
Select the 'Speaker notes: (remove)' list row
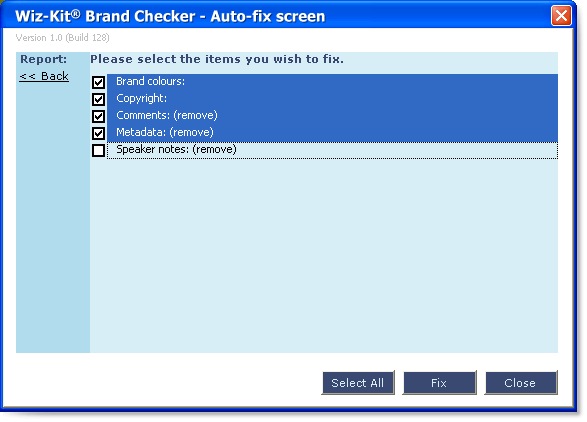332,150
